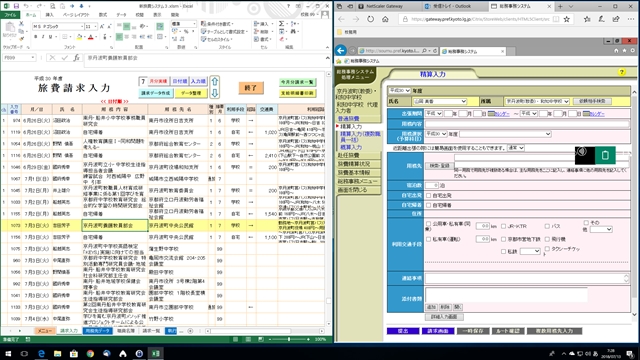The width and height of the screenshot is (640, 360).
Task: Click the 一時保存 button
Action: pyautogui.click(x=473, y=331)
